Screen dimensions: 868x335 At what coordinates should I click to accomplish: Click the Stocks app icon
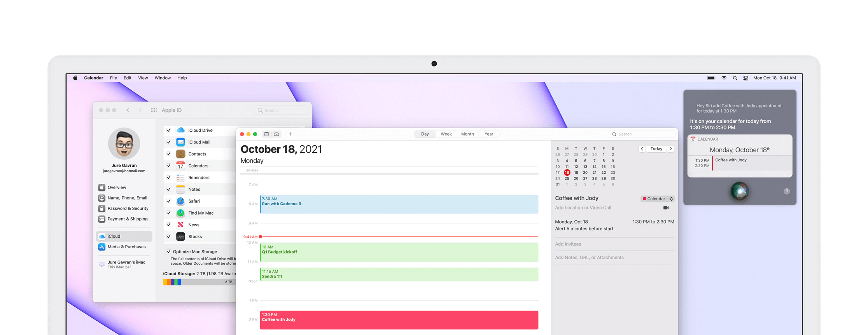pyautogui.click(x=180, y=237)
